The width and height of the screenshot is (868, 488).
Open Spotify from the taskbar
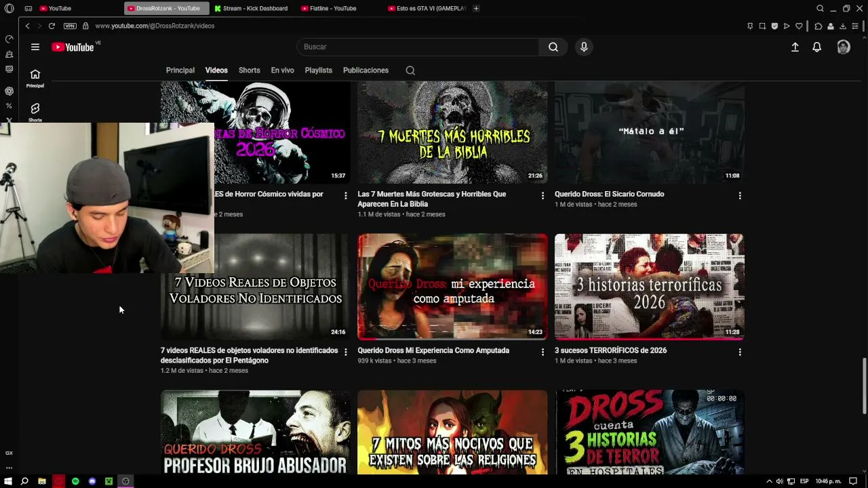[75, 481]
